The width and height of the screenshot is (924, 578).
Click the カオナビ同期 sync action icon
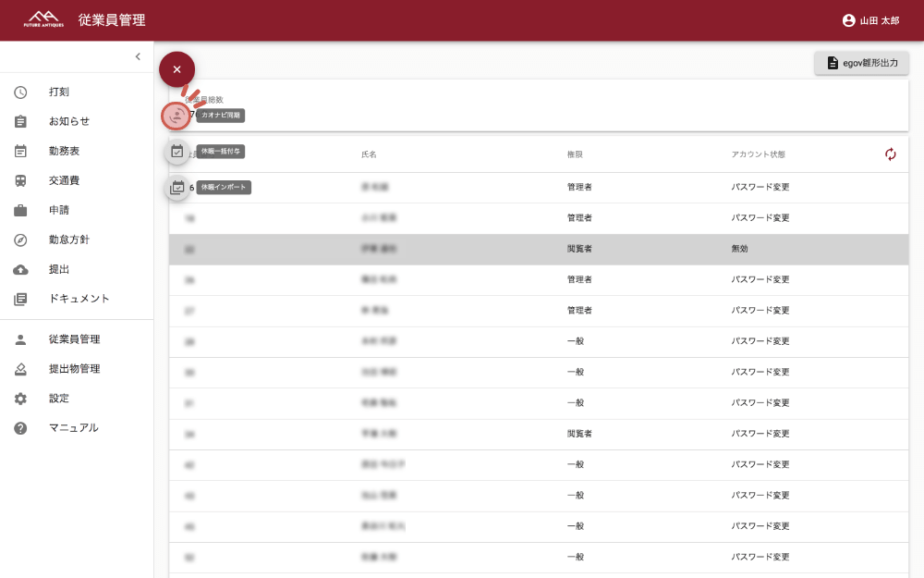[176, 116]
